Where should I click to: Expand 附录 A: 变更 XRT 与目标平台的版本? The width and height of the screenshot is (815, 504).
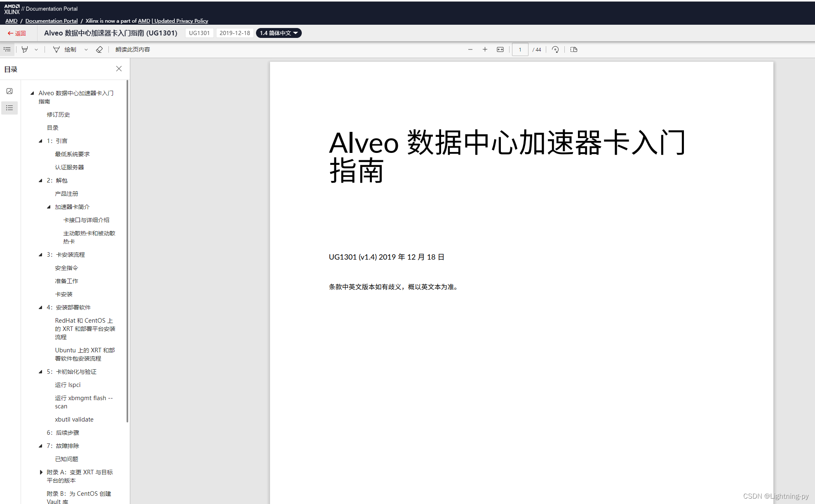click(41, 472)
